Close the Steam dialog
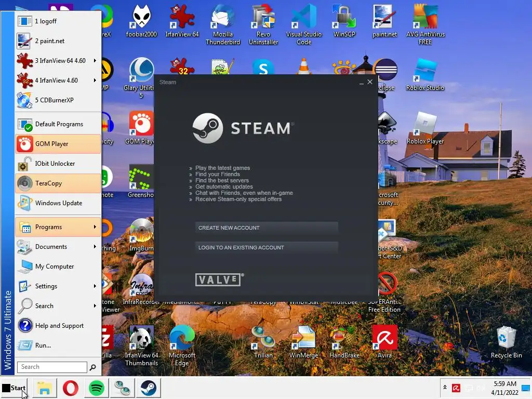This screenshot has width=532, height=399. [x=370, y=82]
